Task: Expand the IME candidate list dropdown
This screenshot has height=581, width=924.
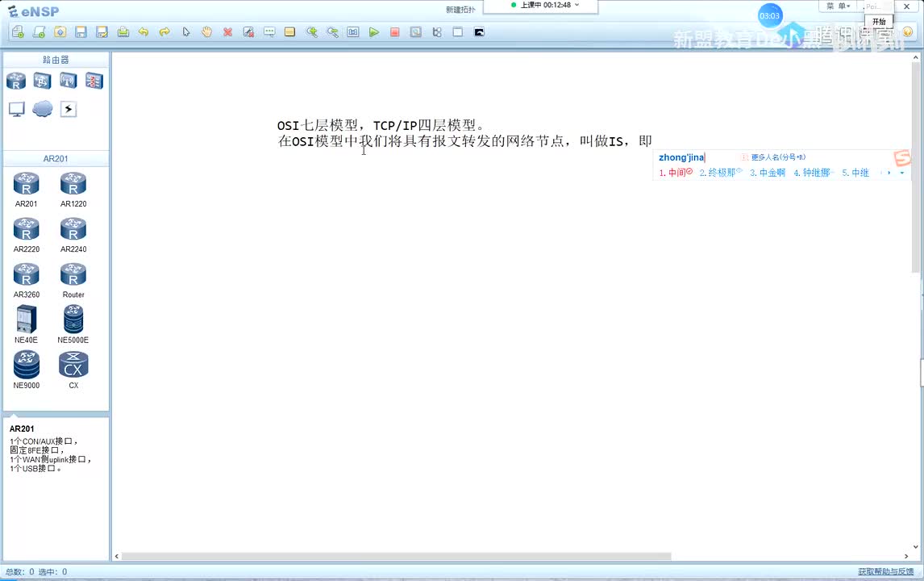Action: [x=901, y=173]
